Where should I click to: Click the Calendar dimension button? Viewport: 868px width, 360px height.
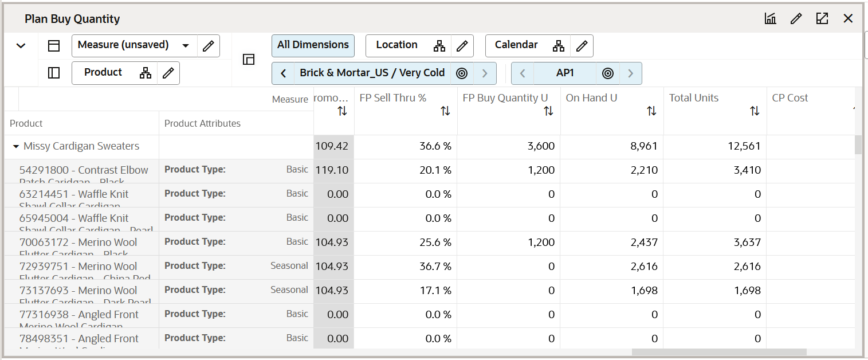click(x=516, y=45)
